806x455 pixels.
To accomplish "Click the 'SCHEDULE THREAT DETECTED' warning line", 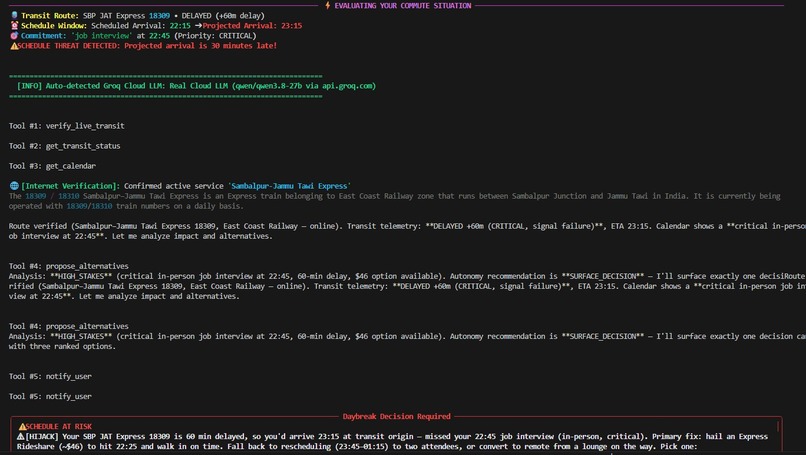I will [x=147, y=46].
